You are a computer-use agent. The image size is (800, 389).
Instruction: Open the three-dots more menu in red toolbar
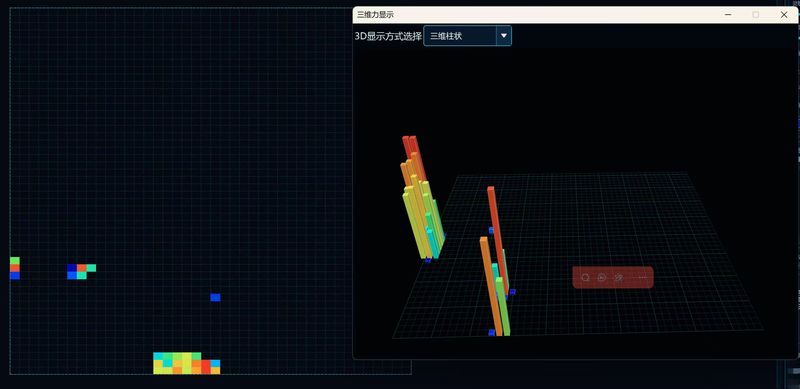click(643, 278)
